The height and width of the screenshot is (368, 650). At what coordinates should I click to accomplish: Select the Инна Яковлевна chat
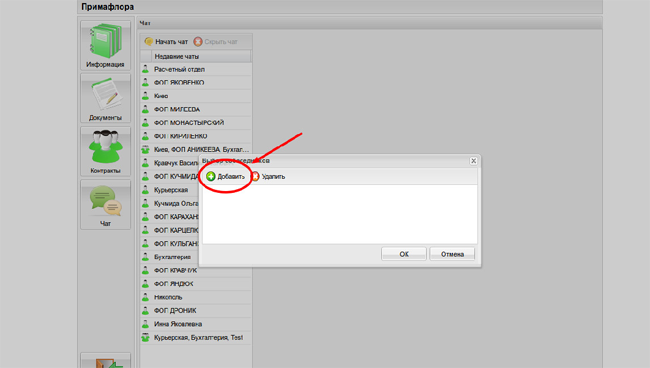(196, 324)
